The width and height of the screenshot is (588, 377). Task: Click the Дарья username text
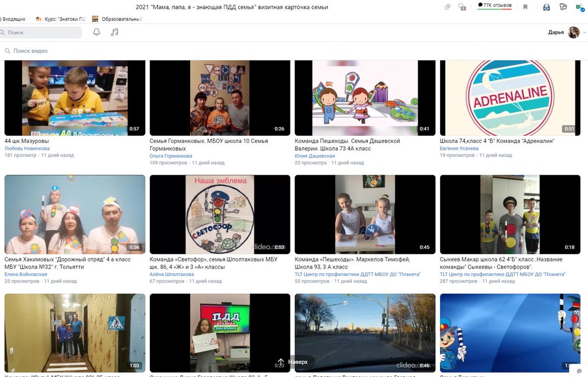coord(556,33)
